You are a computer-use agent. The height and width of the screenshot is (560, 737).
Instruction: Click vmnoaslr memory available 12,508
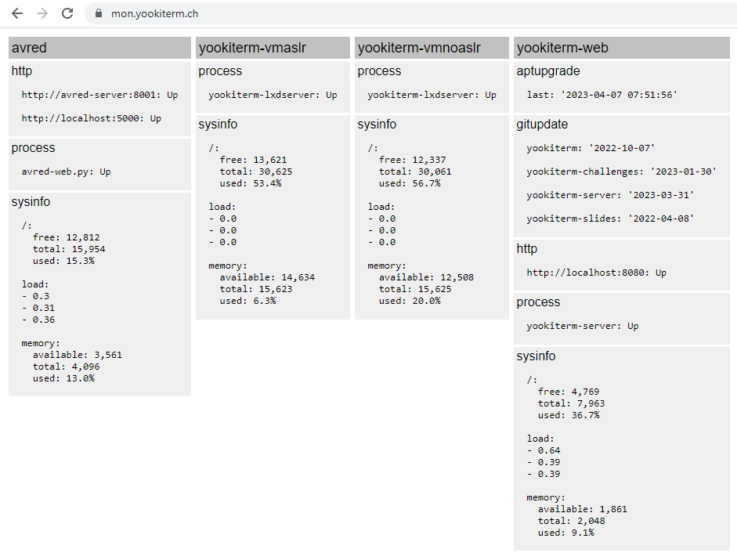[426, 277]
